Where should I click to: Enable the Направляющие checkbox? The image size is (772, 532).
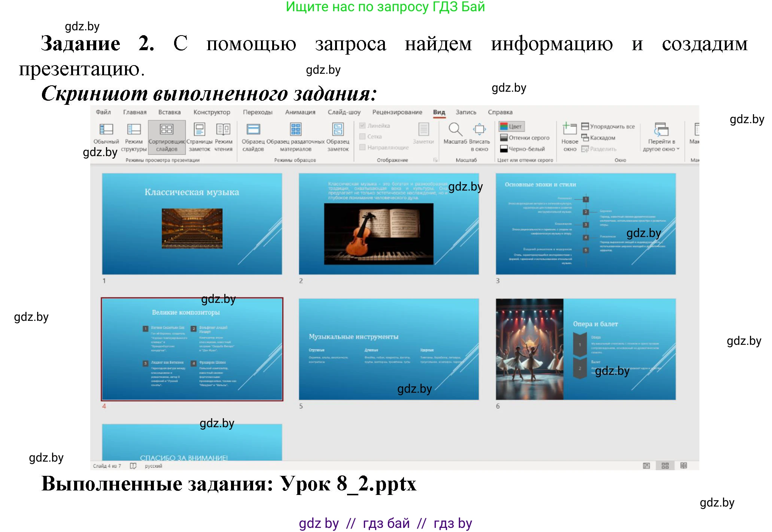(x=362, y=148)
